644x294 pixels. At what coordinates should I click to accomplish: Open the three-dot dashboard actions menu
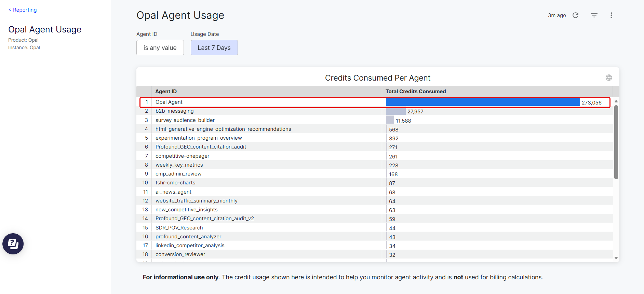(x=611, y=15)
